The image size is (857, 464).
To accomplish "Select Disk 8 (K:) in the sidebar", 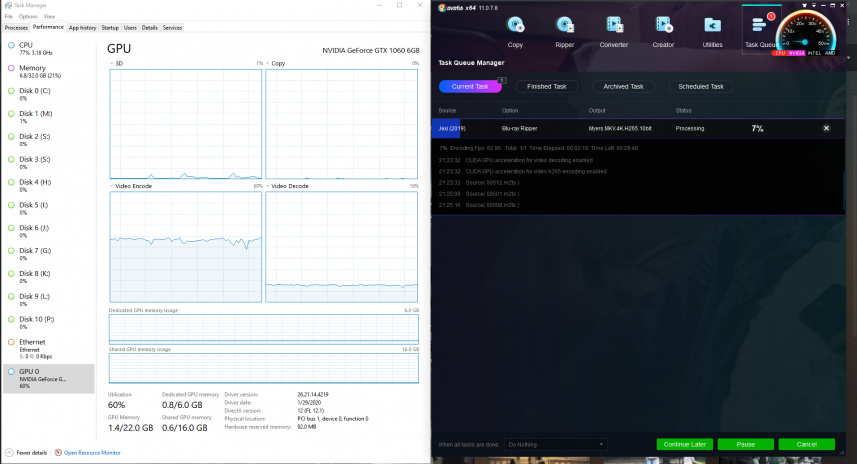I will 49,277.
